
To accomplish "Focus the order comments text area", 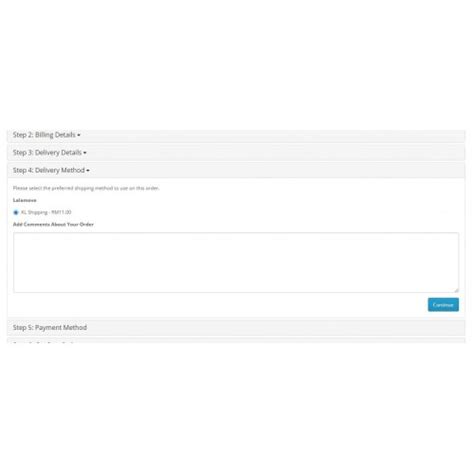I will [x=236, y=263].
